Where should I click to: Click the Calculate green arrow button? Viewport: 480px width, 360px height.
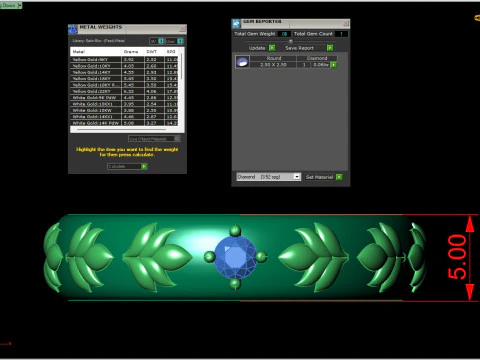[x=144, y=166]
